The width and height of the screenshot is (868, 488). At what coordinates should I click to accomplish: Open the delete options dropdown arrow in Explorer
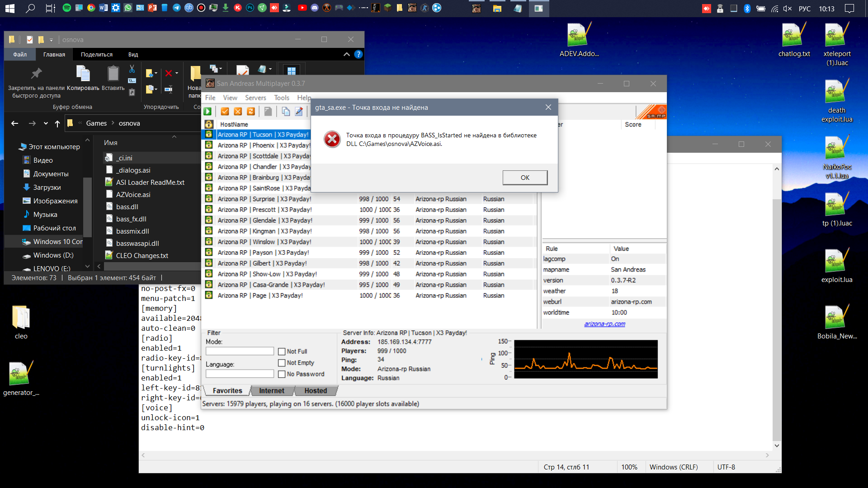[x=177, y=73]
